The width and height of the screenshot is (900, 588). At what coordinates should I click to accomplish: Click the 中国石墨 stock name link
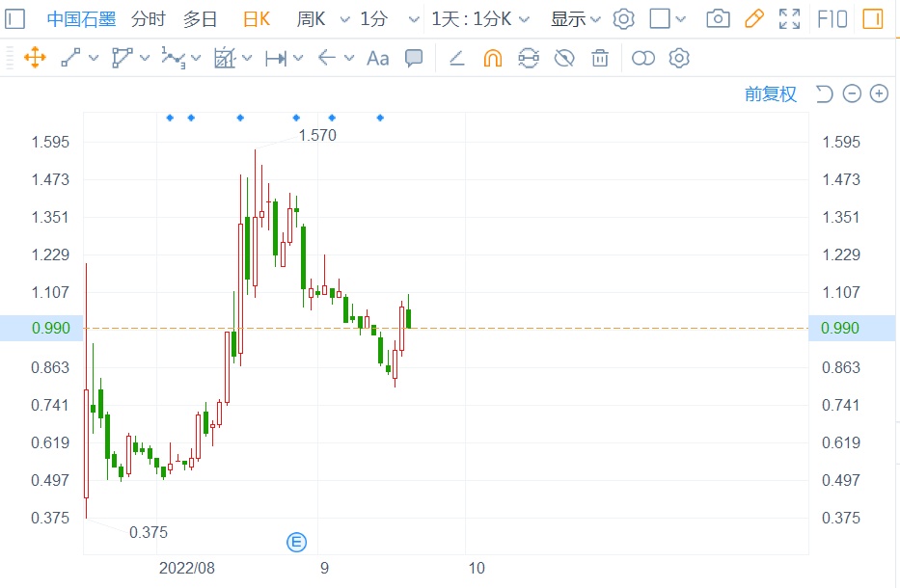(x=81, y=19)
